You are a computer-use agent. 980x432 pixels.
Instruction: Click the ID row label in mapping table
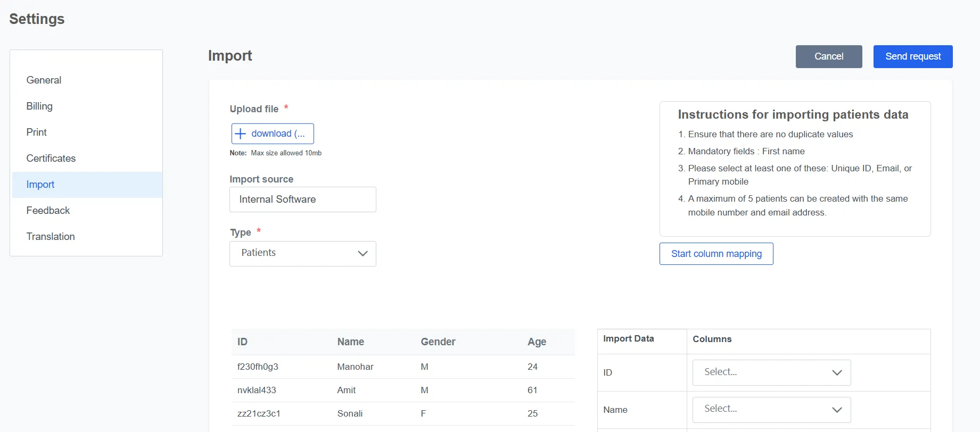pos(607,373)
